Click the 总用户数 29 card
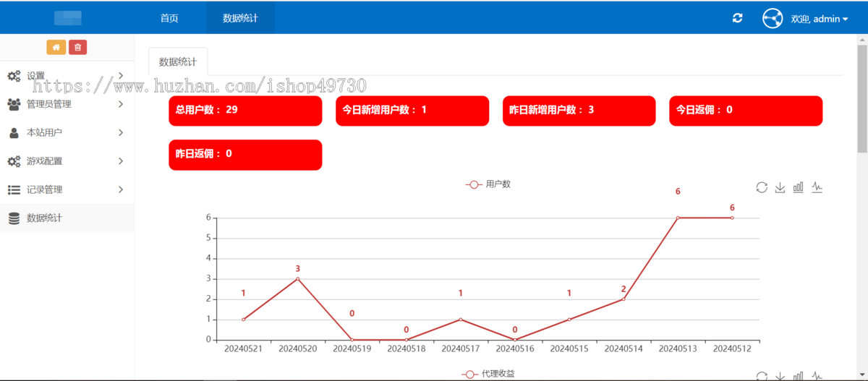The height and width of the screenshot is (381, 868). pos(245,111)
